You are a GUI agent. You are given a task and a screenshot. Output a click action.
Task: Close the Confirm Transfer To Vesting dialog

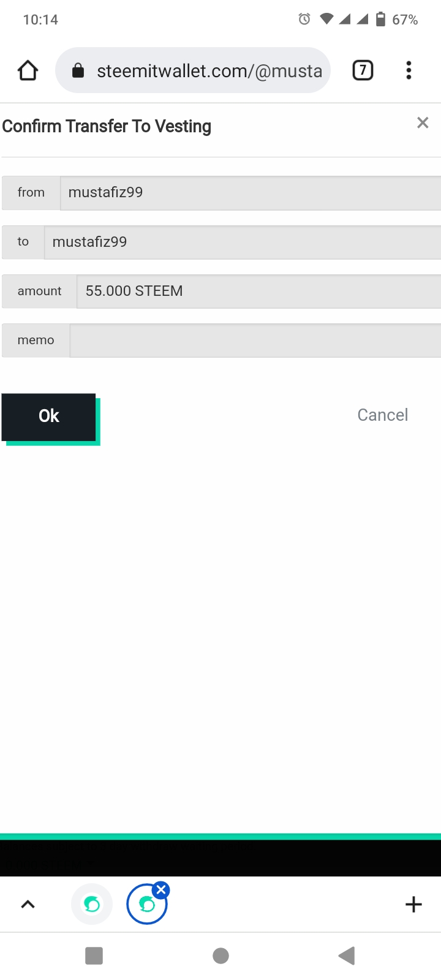(423, 123)
